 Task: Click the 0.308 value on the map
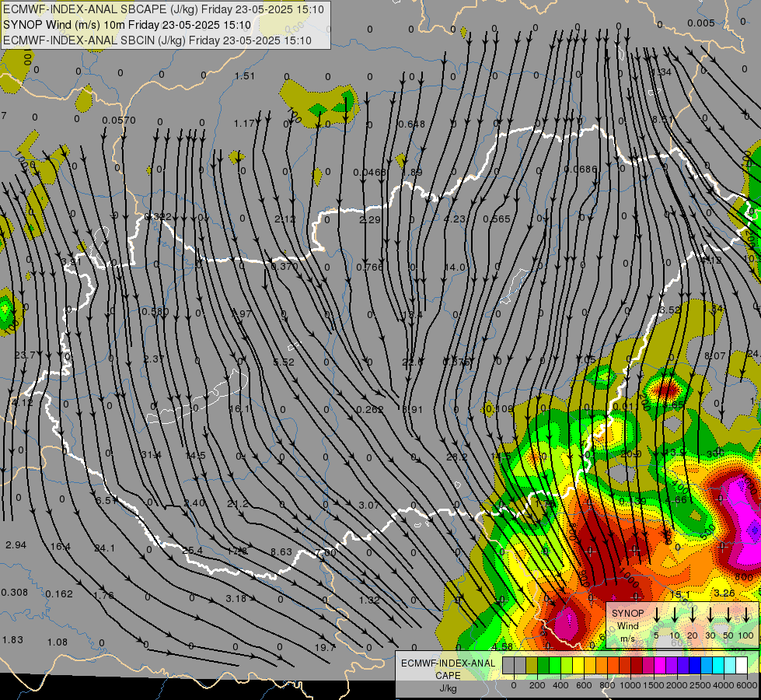(x=15, y=593)
